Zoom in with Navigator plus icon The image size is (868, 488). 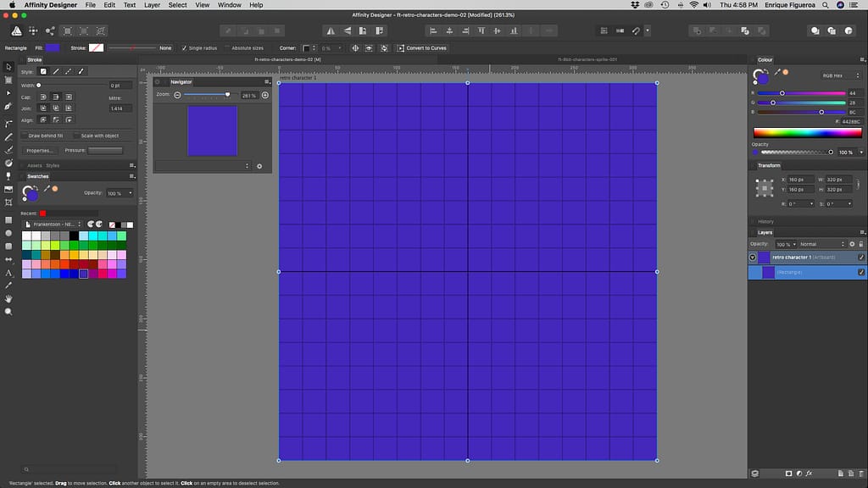(x=265, y=95)
